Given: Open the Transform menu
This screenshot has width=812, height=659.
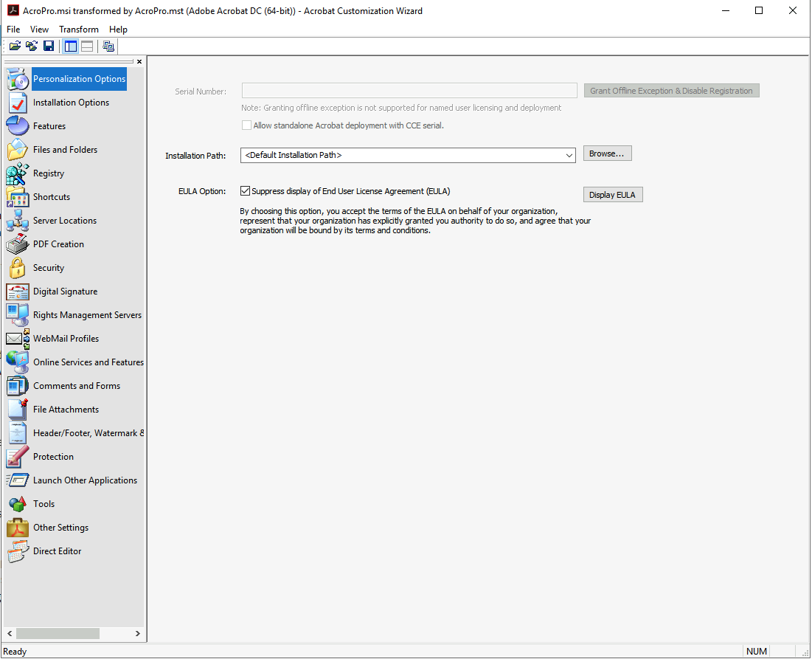Looking at the screenshot, I should 78,29.
